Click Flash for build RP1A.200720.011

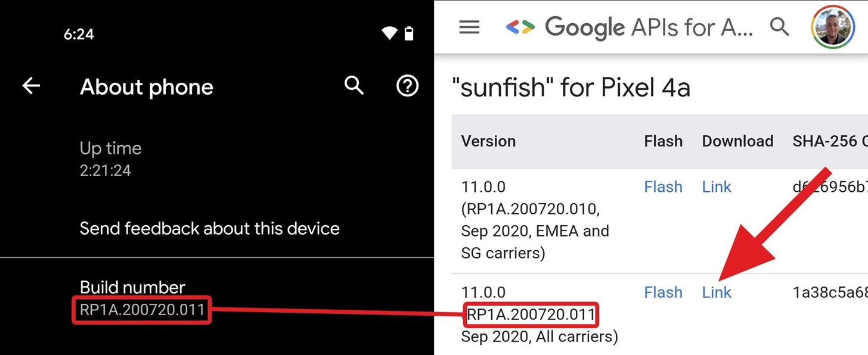663,292
